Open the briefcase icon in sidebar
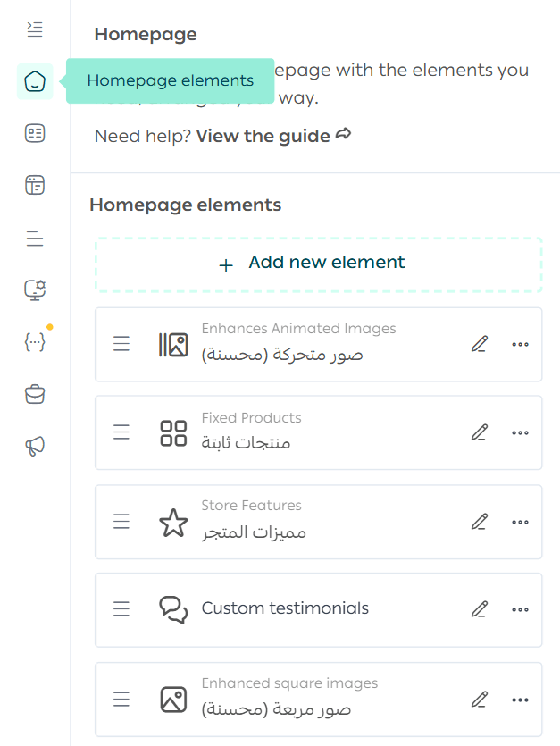Viewport: 560px width, 746px height. [35, 394]
